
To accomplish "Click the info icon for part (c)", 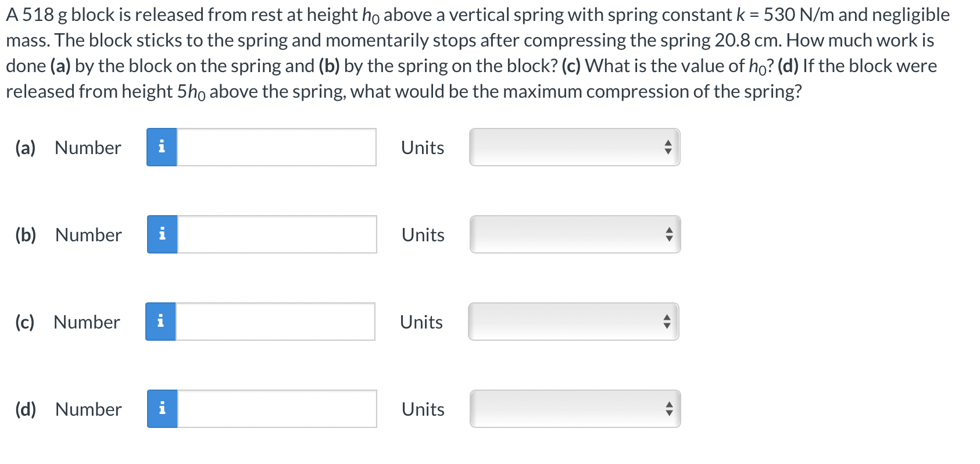I will [x=160, y=322].
